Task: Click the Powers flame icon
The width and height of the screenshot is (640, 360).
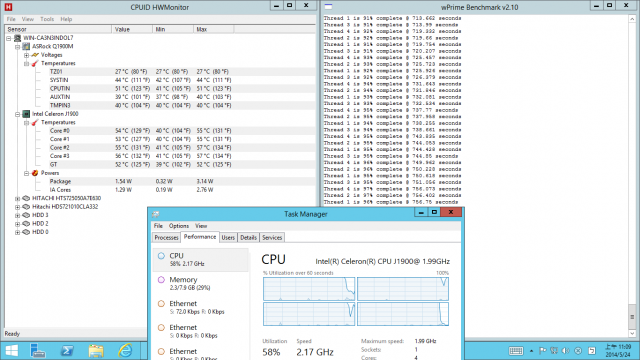Action: [35, 173]
